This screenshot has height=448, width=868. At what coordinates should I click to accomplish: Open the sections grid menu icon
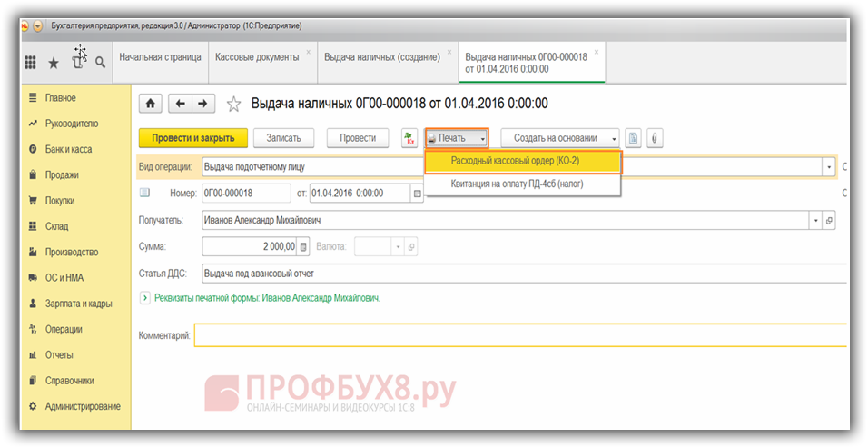(30, 63)
